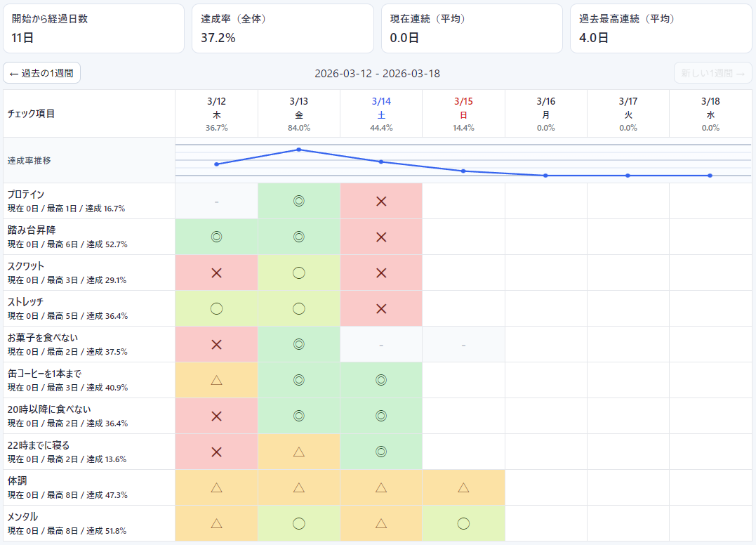
Task: Toggle the お菓子を食べない dash cell on 3/14
Action: coord(381,344)
